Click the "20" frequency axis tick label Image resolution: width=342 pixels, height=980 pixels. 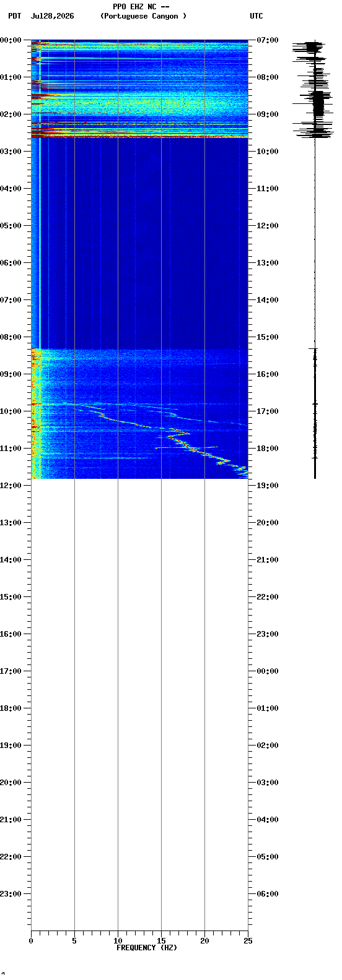[204, 941]
